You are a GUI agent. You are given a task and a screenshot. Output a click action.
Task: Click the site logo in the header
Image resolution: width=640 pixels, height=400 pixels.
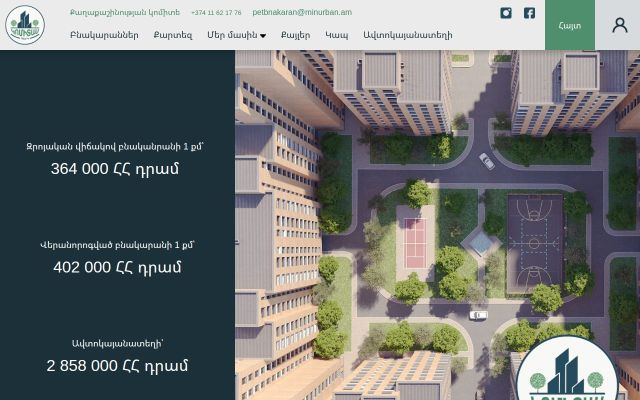click(x=25, y=25)
